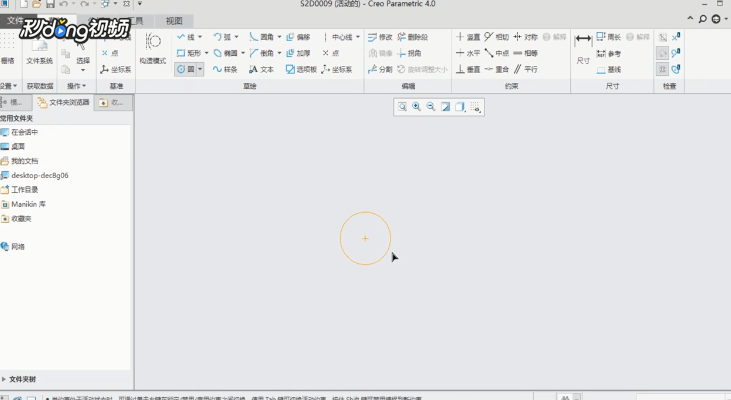Apply the 相切 (Tangent) constraint
Screen dimensions: 731x400
497,37
